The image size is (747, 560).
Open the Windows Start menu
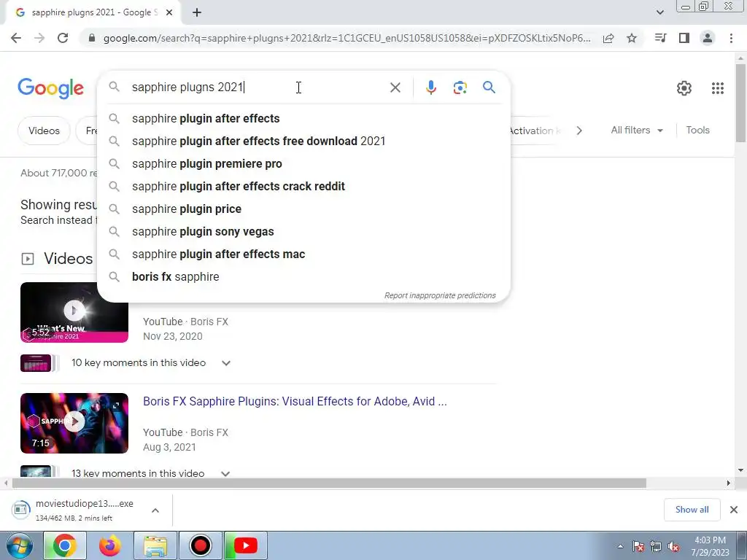click(19, 545)
